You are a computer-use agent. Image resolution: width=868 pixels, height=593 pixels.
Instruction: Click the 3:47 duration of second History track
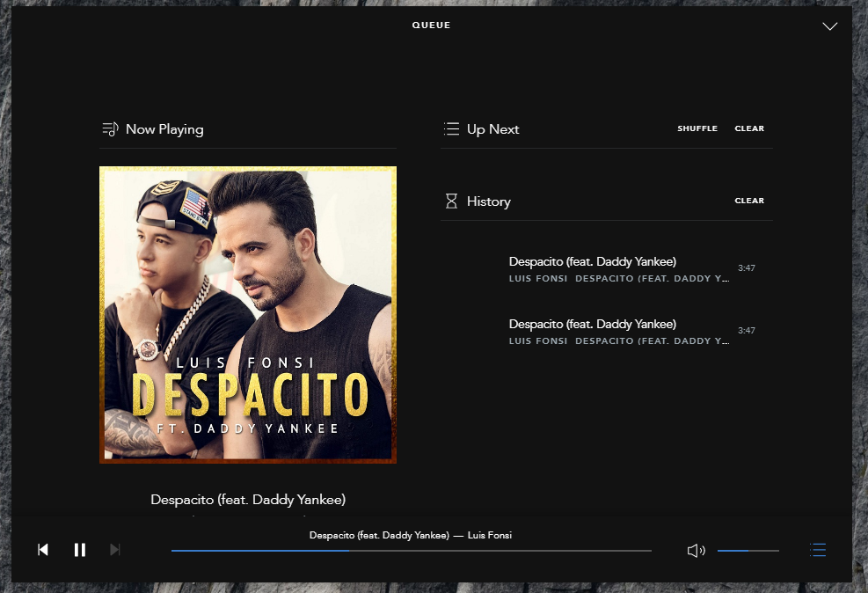point(747,331)
